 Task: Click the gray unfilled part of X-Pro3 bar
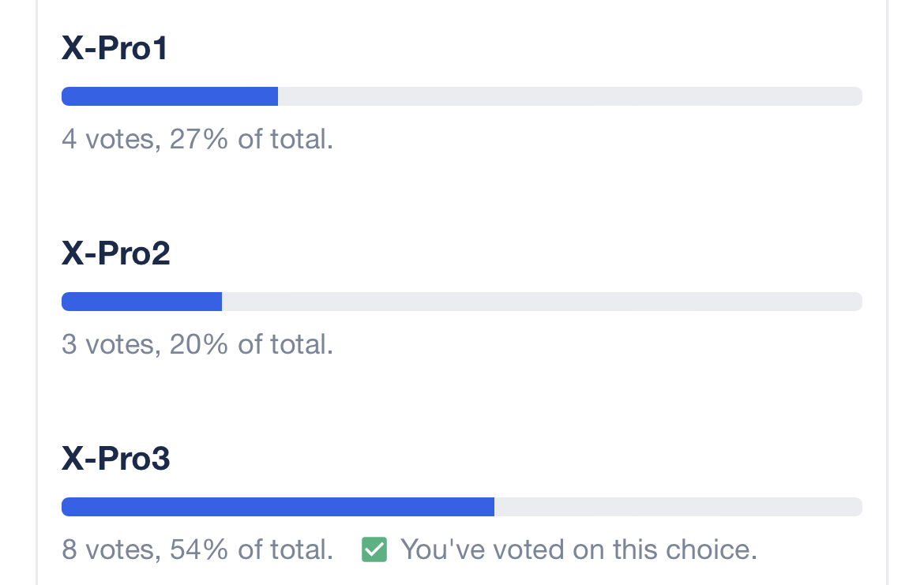click(678, 507)
